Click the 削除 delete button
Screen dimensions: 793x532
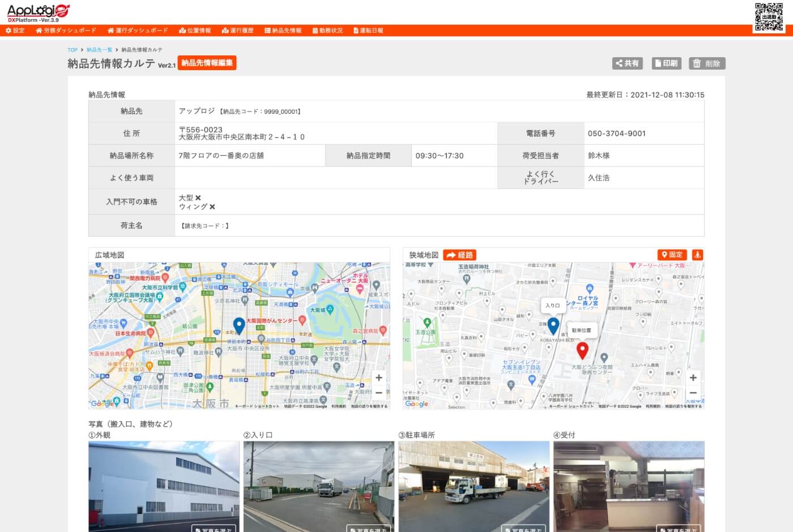pos(707,63)
